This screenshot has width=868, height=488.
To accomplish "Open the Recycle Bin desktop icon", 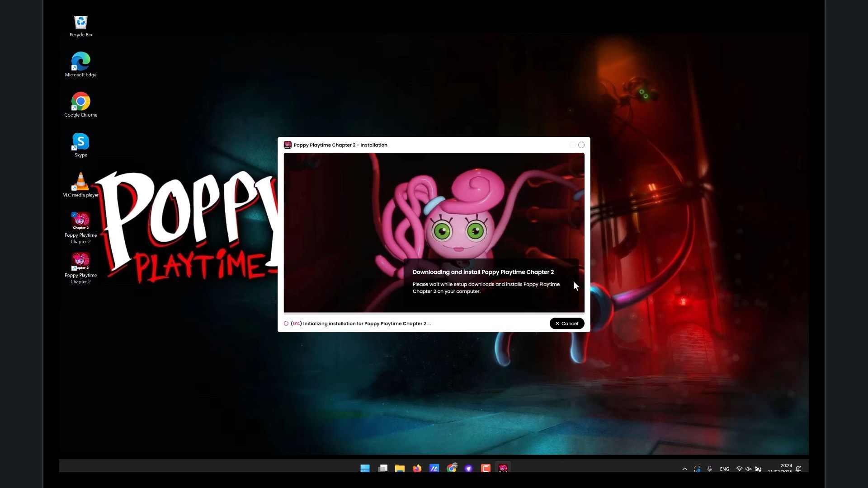I will 80,26.
